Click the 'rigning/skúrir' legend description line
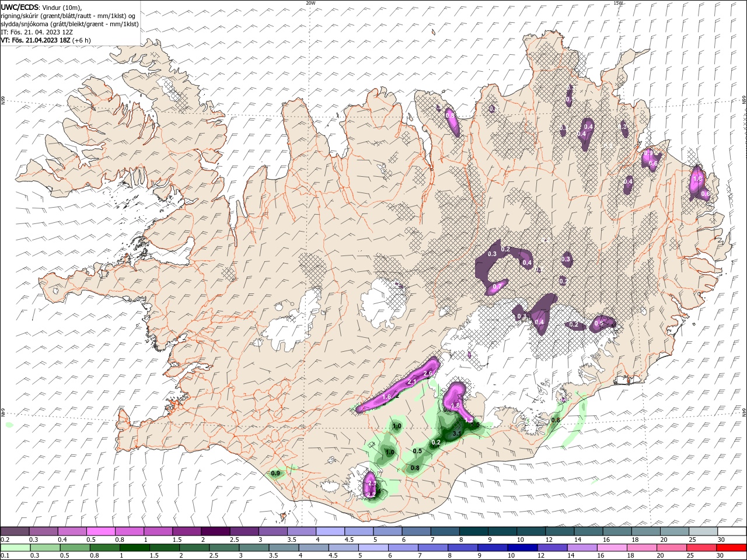 click(x=68, y=16)
